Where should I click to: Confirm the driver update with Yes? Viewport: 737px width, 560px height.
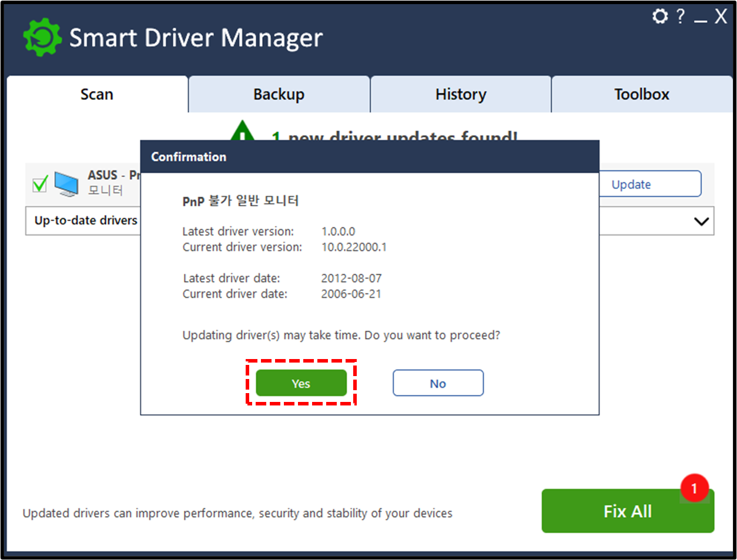click(x=301, y=383)
